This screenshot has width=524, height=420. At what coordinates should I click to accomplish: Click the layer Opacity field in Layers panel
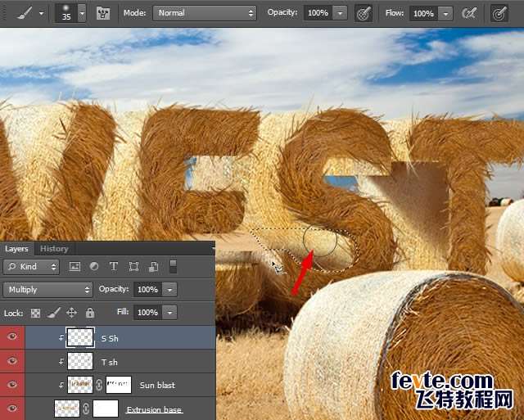[147, 289]
